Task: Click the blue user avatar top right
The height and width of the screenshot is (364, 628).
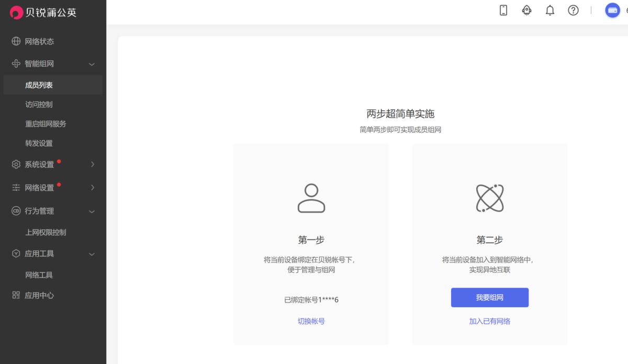Action: pyautogui.click(x=612, y=10)
